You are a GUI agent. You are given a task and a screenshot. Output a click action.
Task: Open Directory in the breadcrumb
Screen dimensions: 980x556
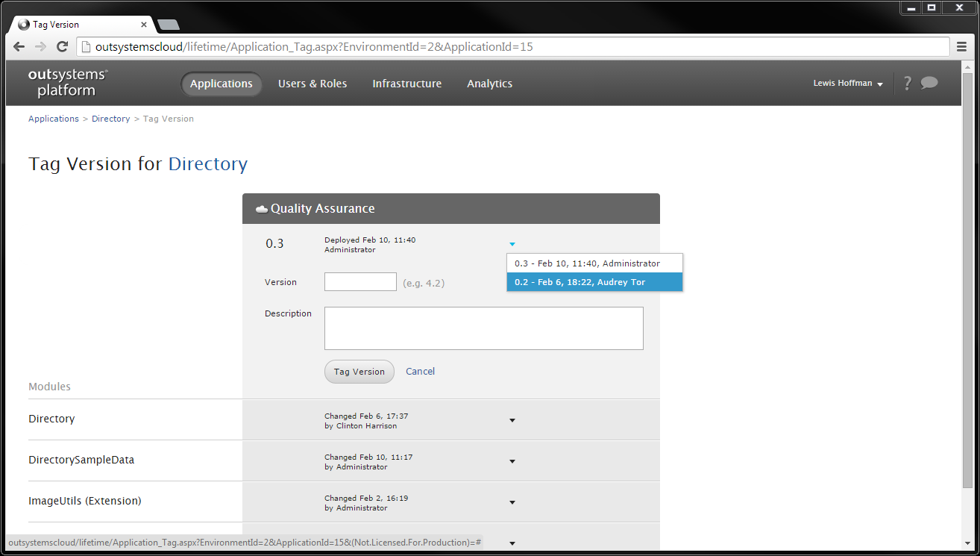pyautogui.click(x=111, y=119)
